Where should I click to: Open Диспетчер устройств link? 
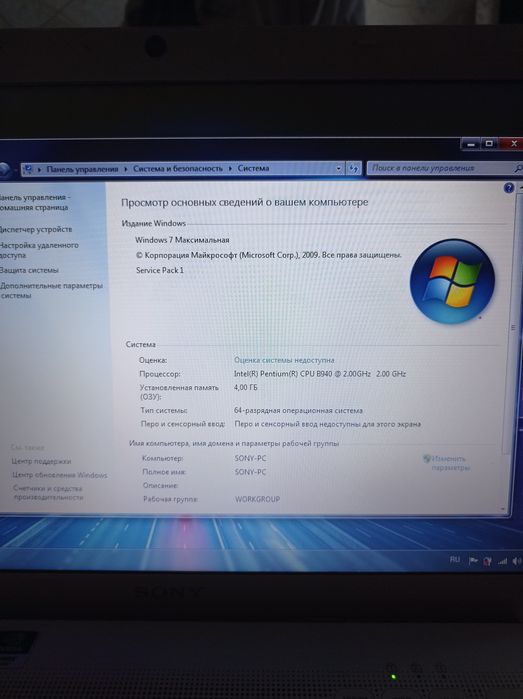click(x=35, y=229)
